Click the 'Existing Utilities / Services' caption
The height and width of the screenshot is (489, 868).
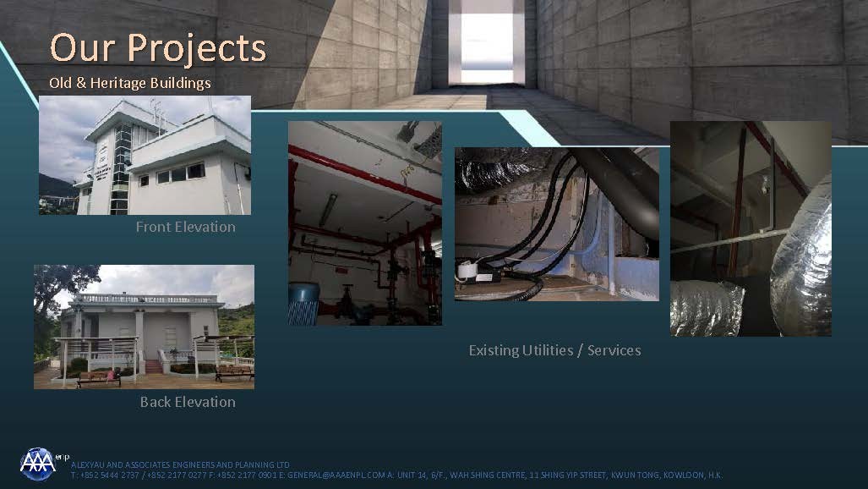554,350
